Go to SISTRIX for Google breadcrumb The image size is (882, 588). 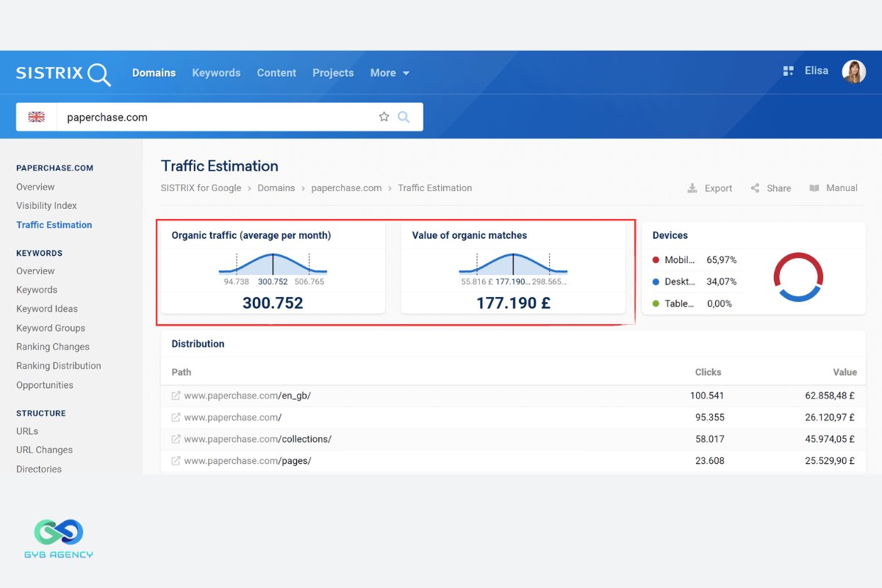[201, 188]
